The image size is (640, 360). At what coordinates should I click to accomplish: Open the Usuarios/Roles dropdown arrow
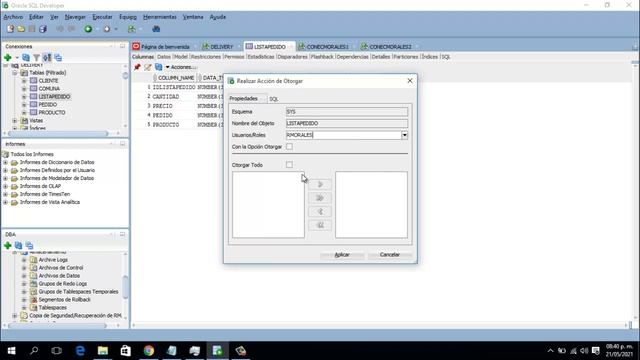click(x=404, y=135)
